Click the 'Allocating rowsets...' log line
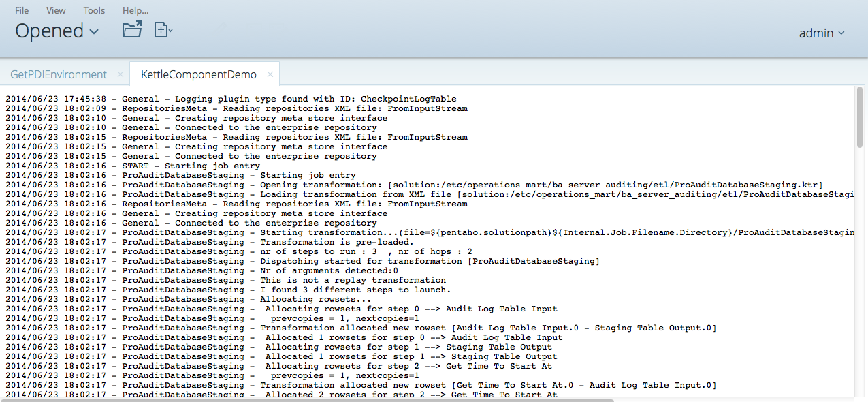 click(x=188, y=299)
